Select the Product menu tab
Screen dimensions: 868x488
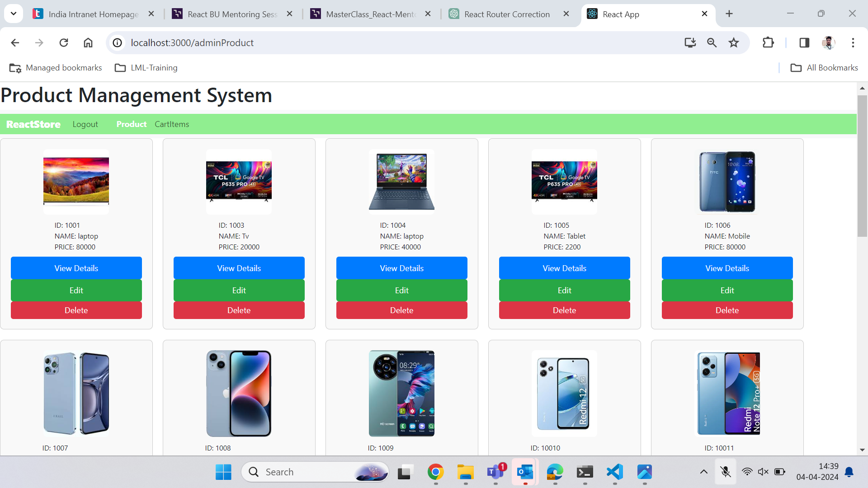[x=131, y=124]
